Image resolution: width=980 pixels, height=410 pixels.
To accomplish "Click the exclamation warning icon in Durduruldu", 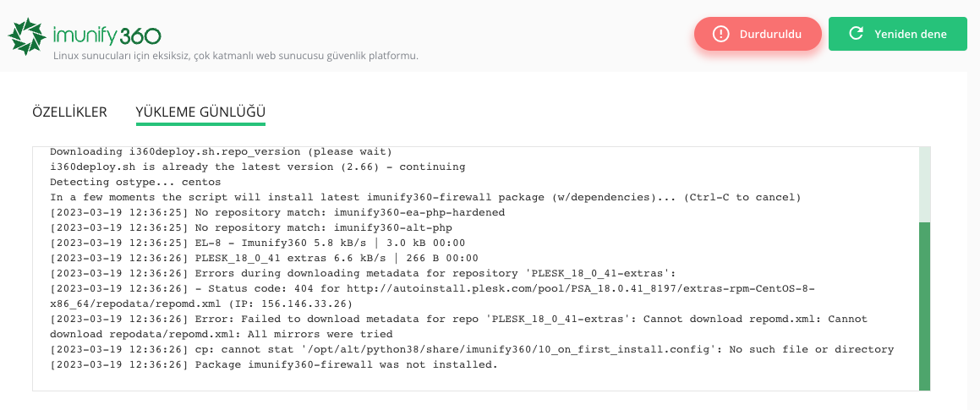I will pos(720,35).
